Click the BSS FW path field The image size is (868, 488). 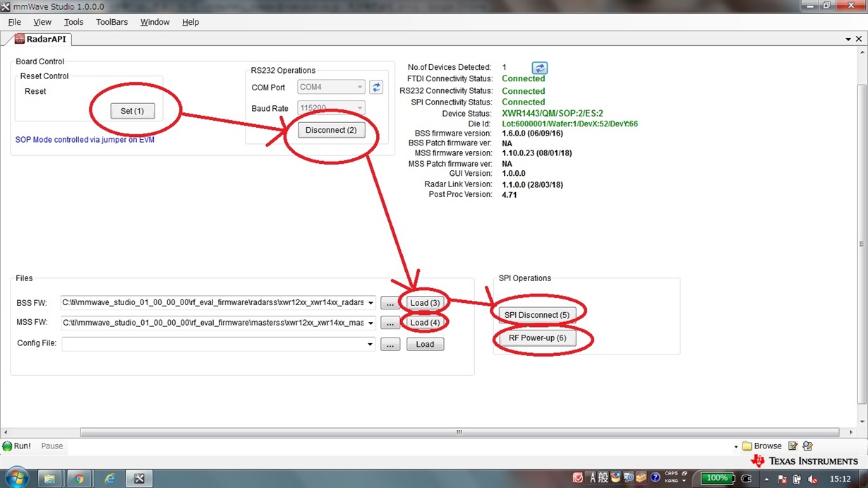218,303
